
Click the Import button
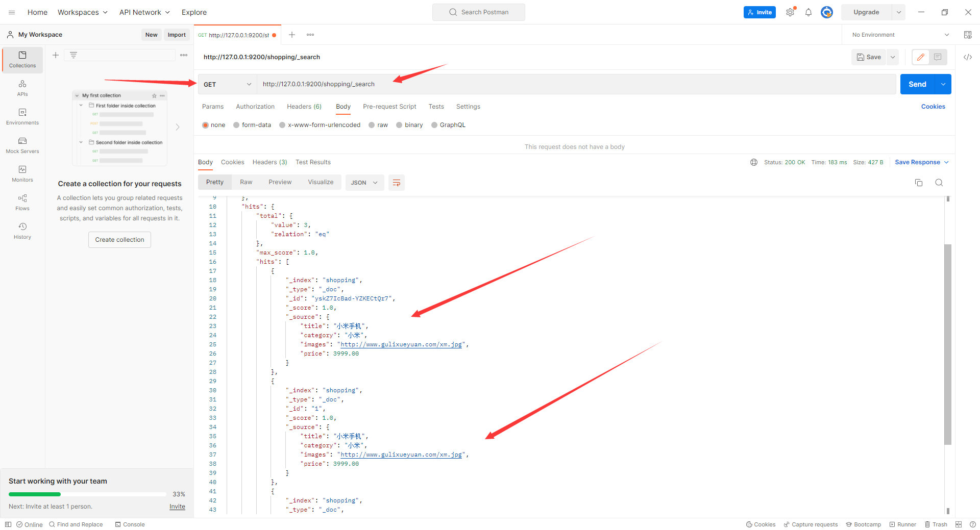pos(177,35)
